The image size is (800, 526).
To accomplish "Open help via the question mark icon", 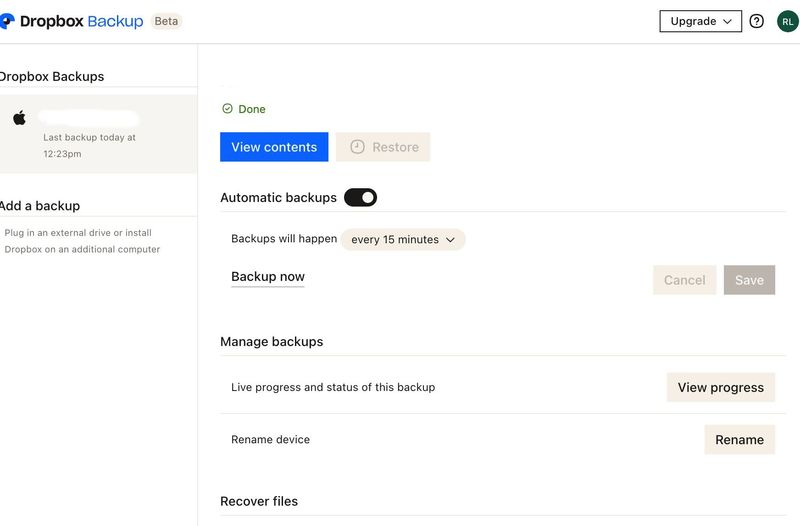I will pos(757,21).
